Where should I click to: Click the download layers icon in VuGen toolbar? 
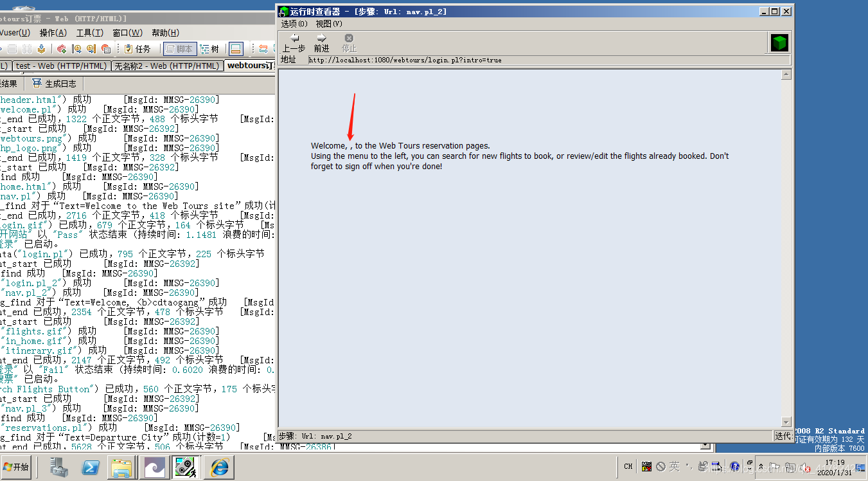(42, 49)
